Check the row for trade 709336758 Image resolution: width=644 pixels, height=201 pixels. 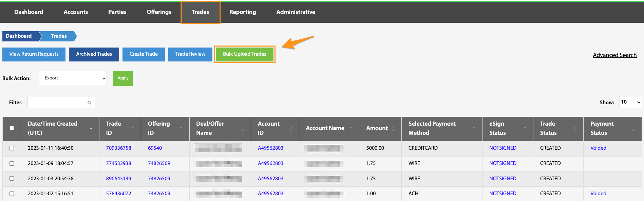pyautogui.click(x=12, y=148)
